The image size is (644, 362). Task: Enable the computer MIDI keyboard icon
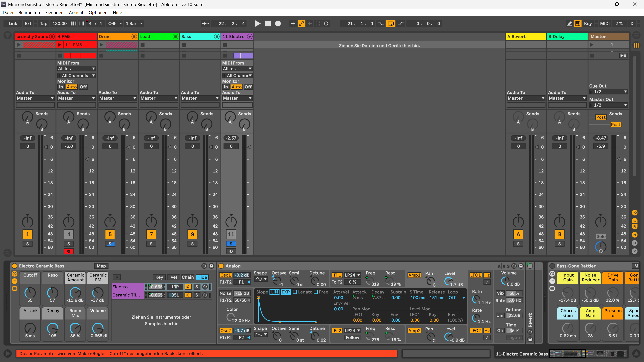coord(577,23)
